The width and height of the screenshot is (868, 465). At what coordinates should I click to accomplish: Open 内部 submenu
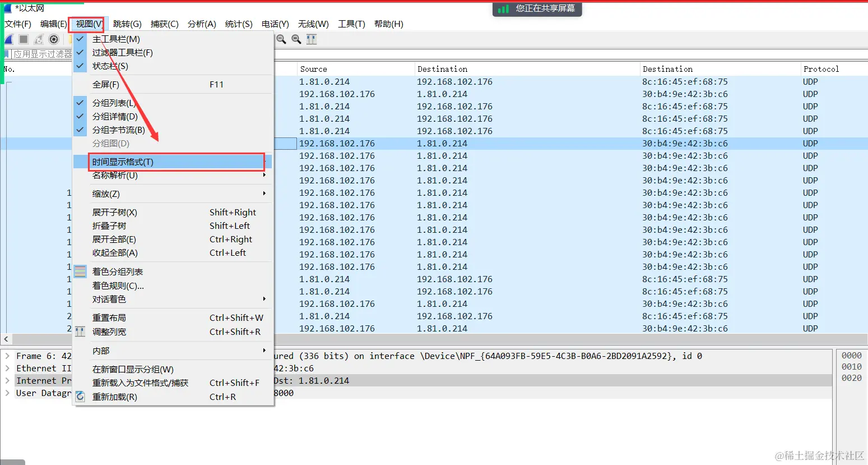coord(173,351)
